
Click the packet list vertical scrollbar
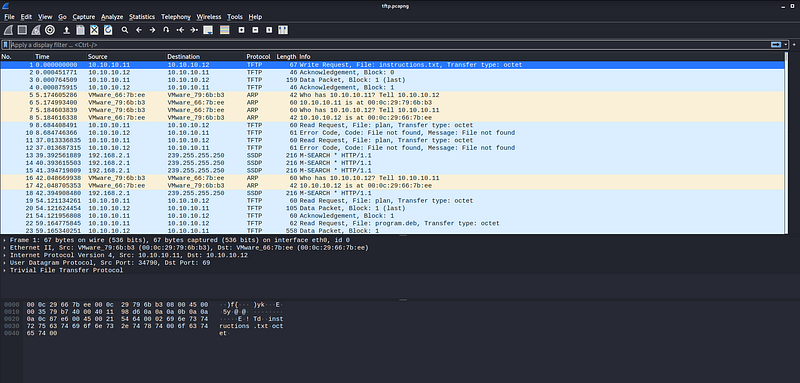(x=786, y=143)
